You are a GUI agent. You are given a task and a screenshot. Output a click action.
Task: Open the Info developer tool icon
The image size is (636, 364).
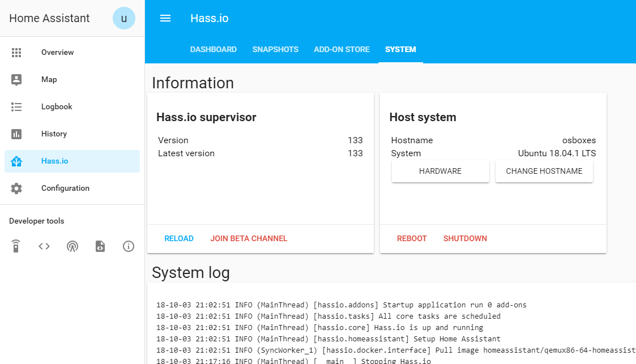[x=129, y=246]
